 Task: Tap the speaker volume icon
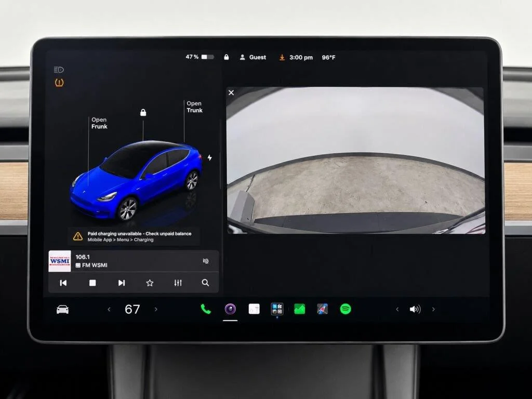[x=415, y=310]
